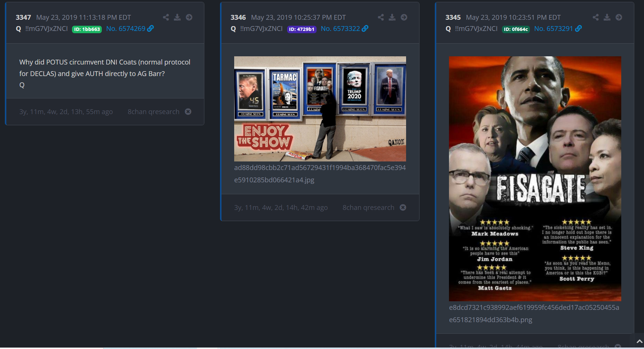Open the FISAGATE poster image
This screenshot has height=349, width=644.
pyautogui.click(x=535, y=179)
